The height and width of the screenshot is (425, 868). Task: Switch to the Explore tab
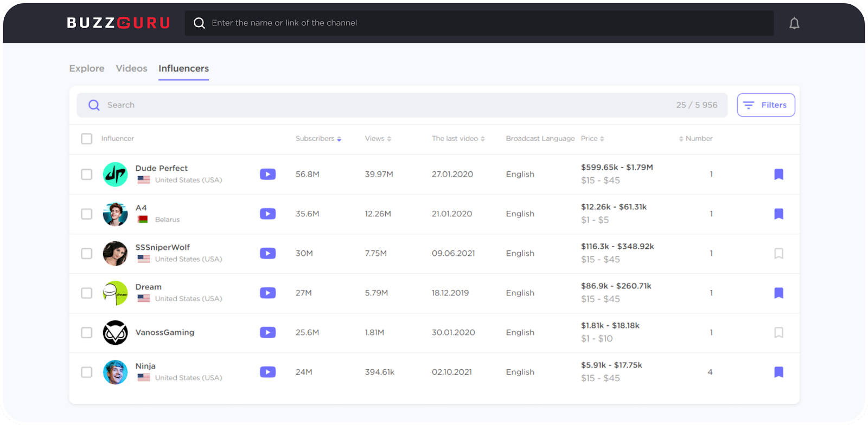[x=87, y=68]
